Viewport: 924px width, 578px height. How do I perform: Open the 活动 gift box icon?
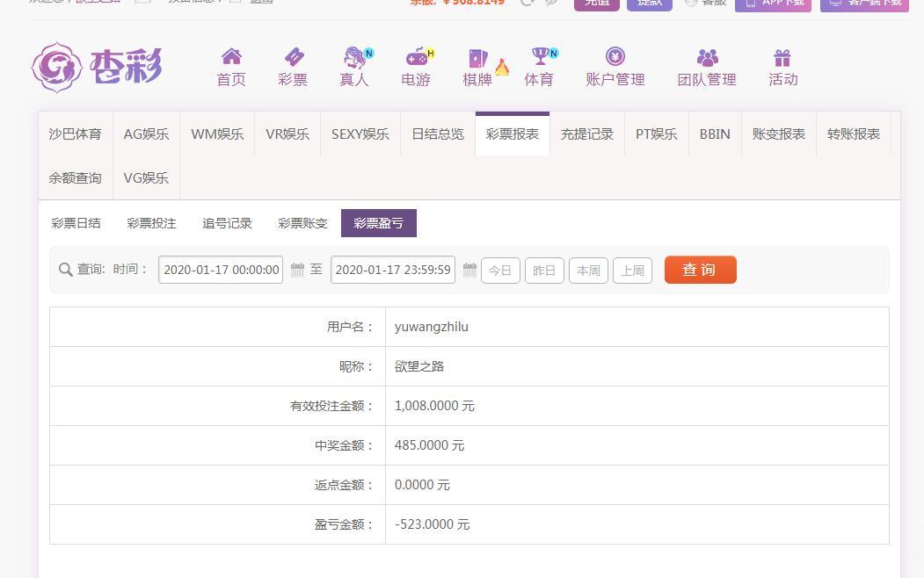point(782,58)
